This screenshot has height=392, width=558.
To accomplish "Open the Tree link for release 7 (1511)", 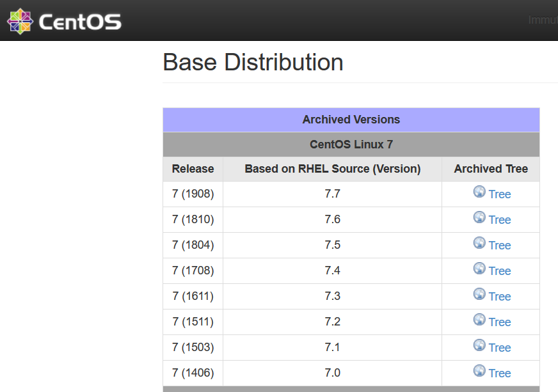I will pos(500,322).
